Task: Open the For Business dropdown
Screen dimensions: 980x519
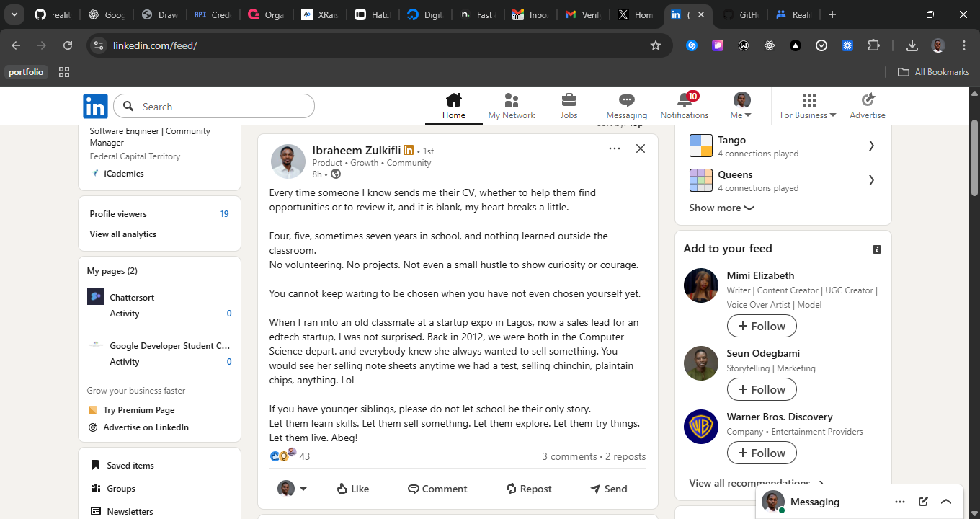Action: tap(808, 106)
